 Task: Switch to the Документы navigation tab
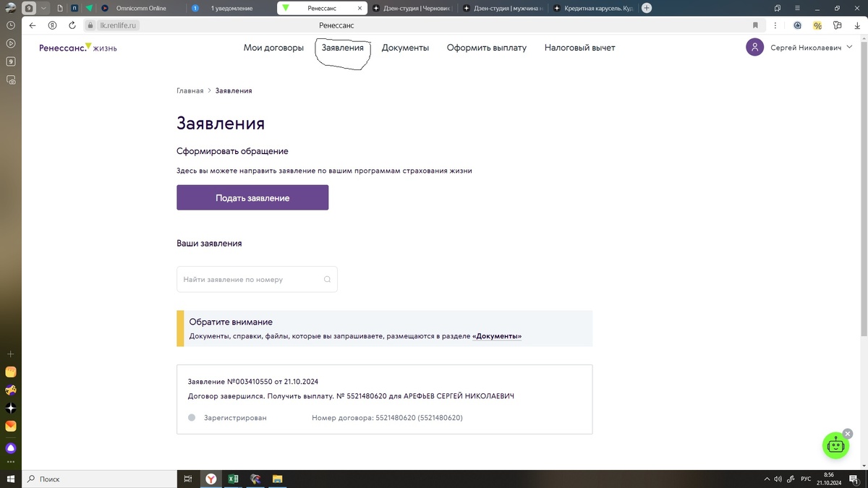pos(405,47)
